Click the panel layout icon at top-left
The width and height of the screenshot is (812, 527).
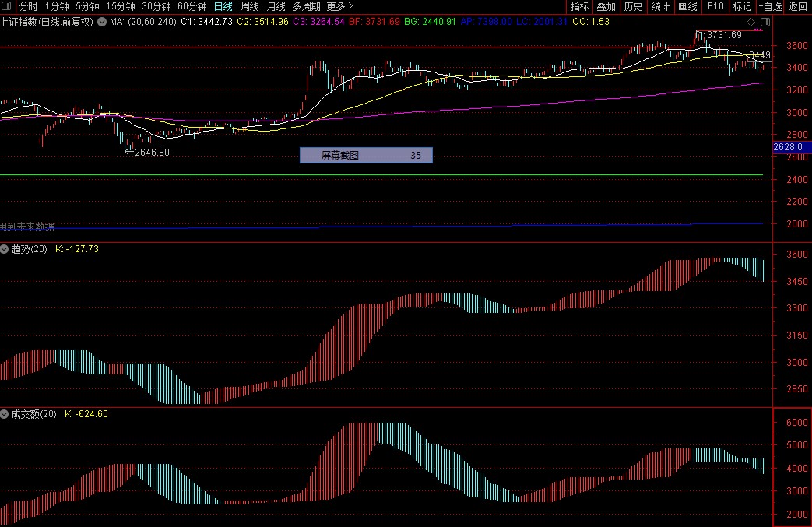tap(7, 6)
